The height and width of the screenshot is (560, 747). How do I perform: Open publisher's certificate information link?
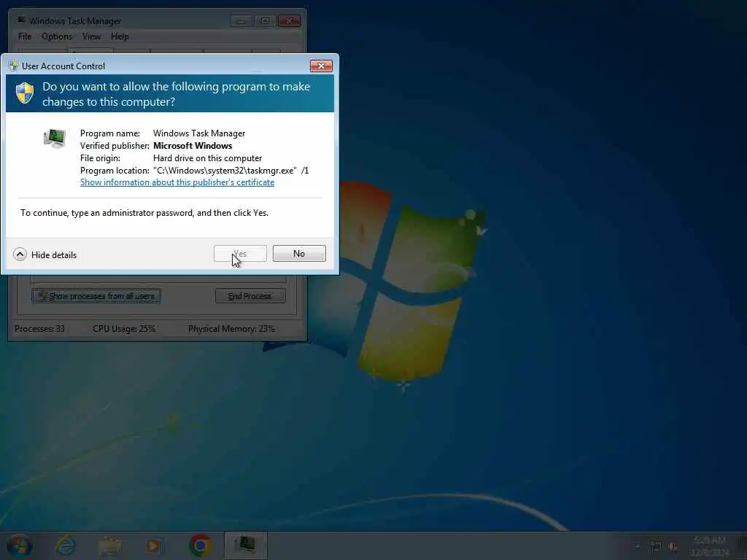pyautogui.click(x=177, y=182)
